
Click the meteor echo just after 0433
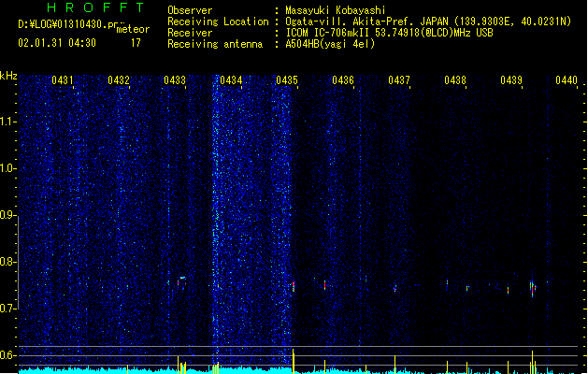[182, 281]
